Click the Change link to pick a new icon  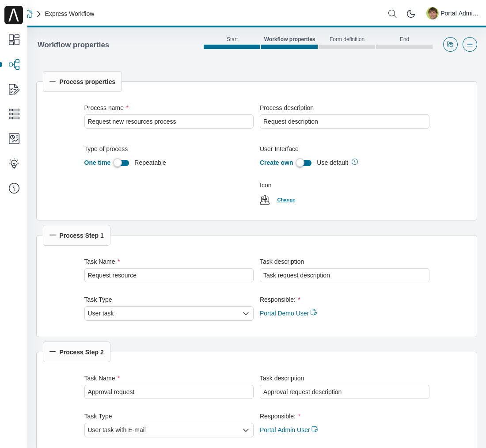[286, 200]
